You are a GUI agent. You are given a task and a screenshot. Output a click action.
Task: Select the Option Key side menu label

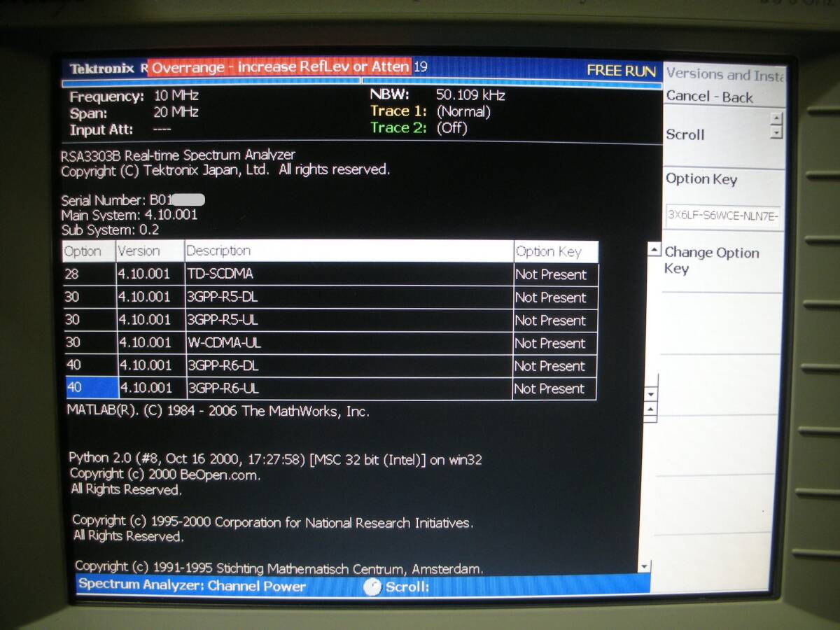tap(701, 178)
